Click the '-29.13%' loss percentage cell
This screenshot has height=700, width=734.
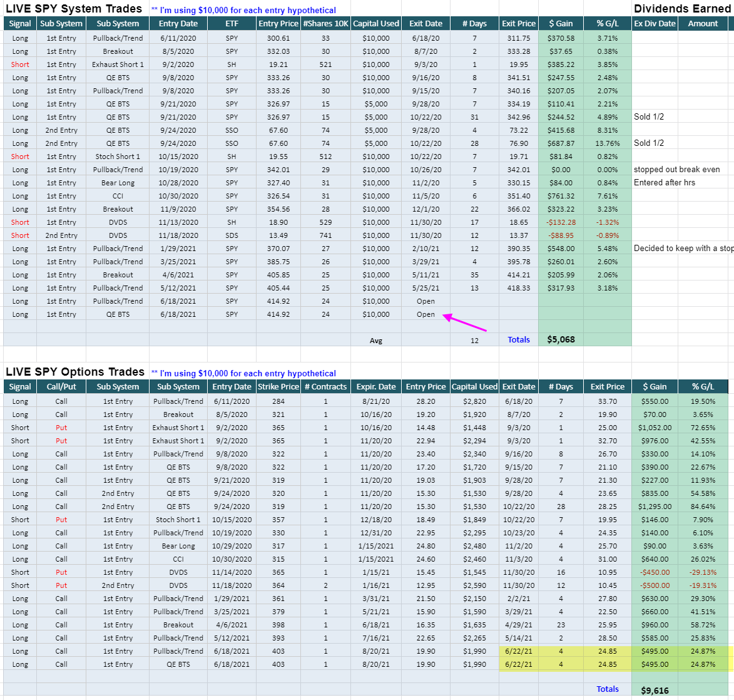tap(703, 572)
